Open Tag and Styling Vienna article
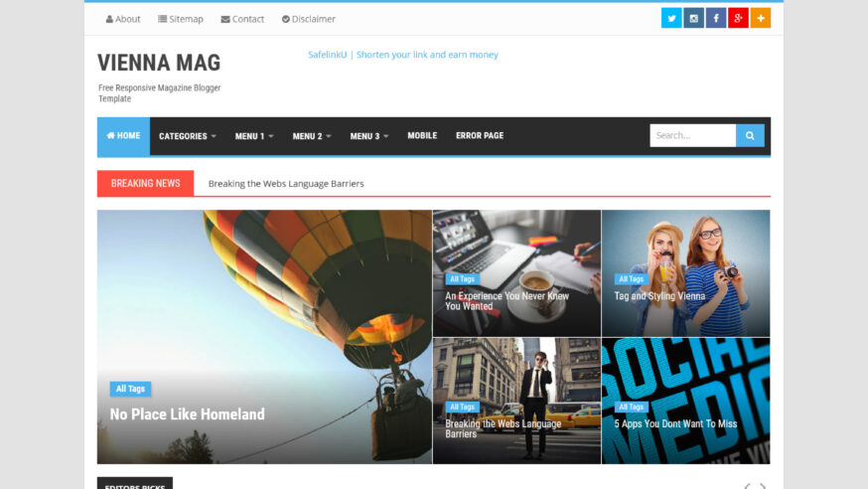This screenshot has width=868, height=489. tap(659, 296)
